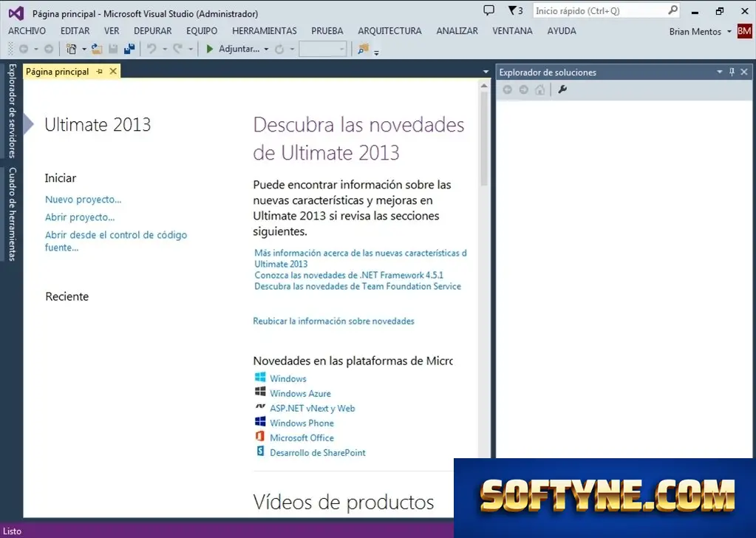Open the Windows Azure link

tap(300, 393)
